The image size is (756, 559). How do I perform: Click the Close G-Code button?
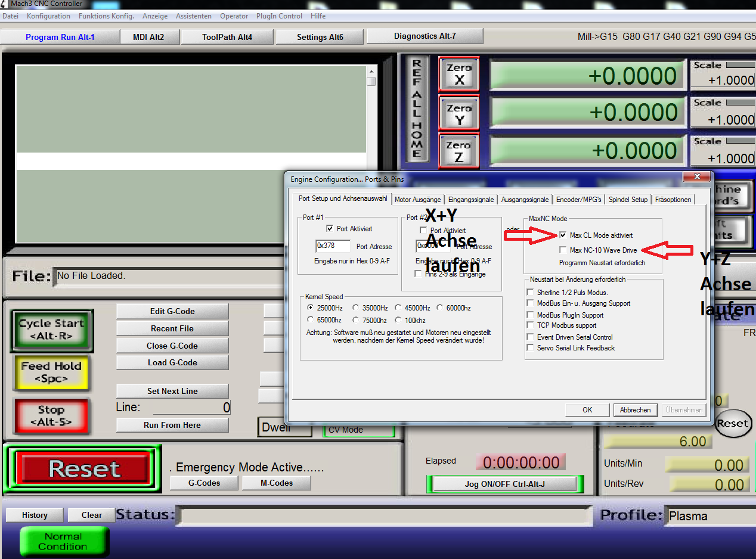[x=172, y=346]
